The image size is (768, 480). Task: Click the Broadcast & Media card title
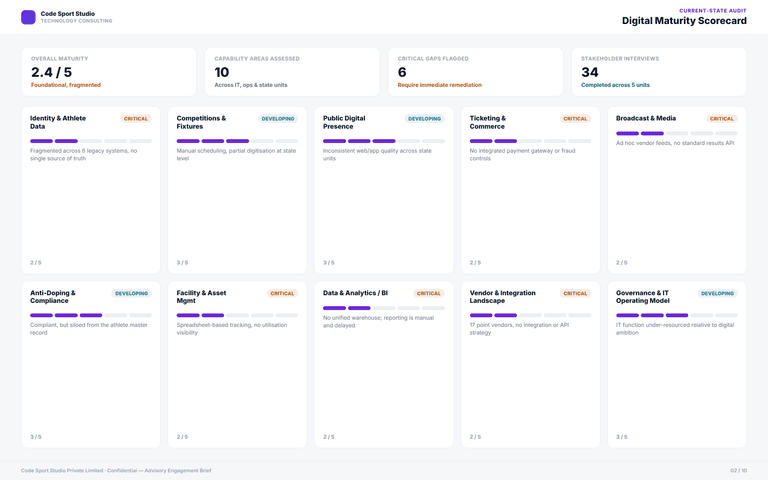[x=646, y=118]
